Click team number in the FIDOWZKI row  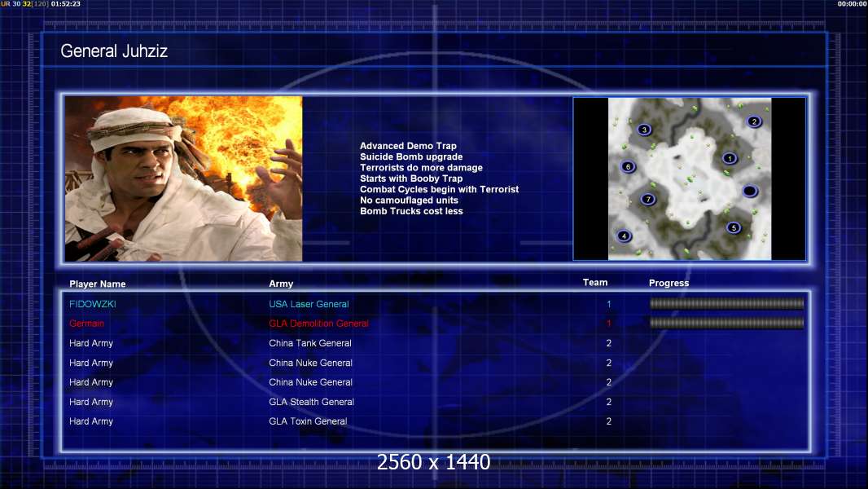click(x=609, y=304)
